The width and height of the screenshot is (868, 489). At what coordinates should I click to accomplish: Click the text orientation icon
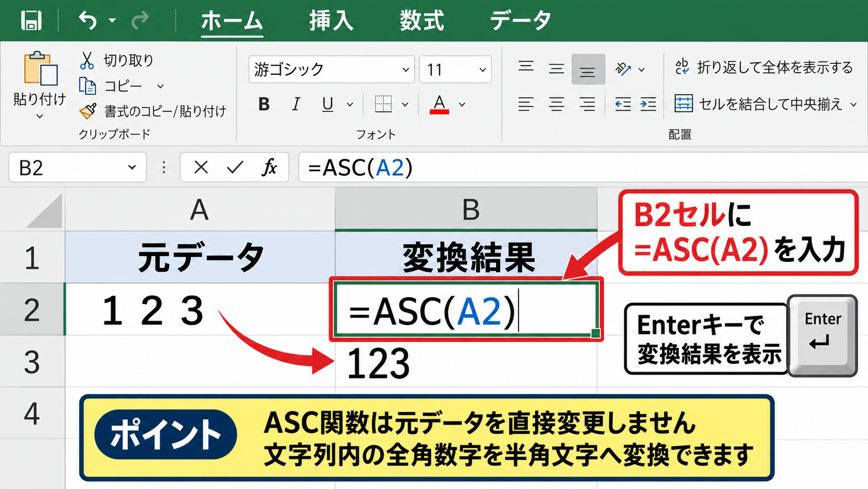pos(622,69)
